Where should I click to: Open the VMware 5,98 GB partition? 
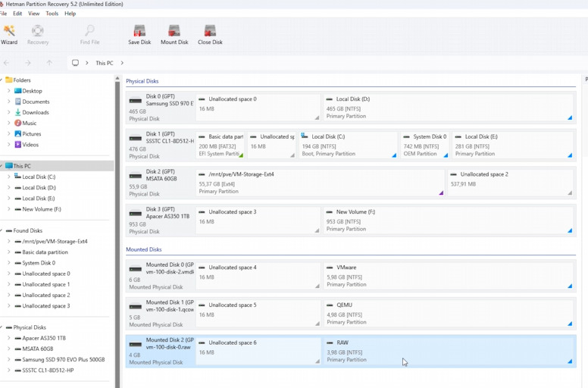[449, 276]
